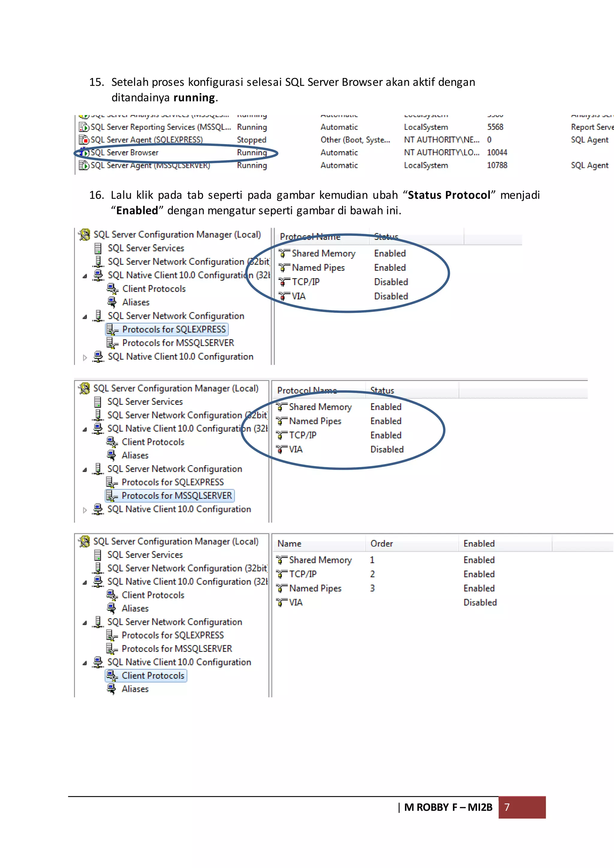The width and height of the screenshot is (614, 868).
Task: Click Configuration Manager root icon in tree with SQLEXPRESS highlighted
Action: [x=84, y=235]
